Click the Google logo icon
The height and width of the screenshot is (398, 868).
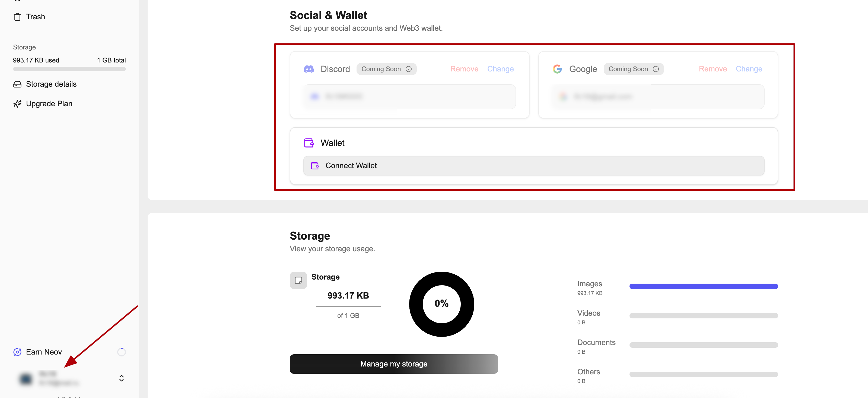pos(557,69)
